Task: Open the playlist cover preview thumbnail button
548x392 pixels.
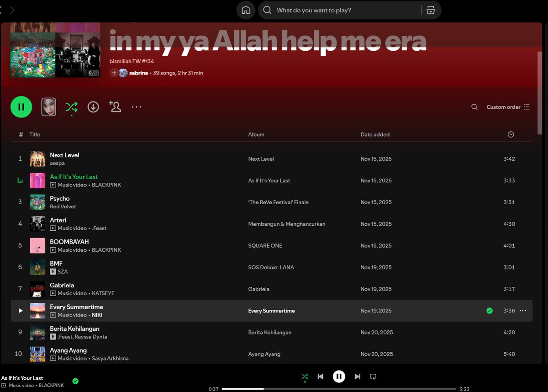Action: tap(49, 107)
